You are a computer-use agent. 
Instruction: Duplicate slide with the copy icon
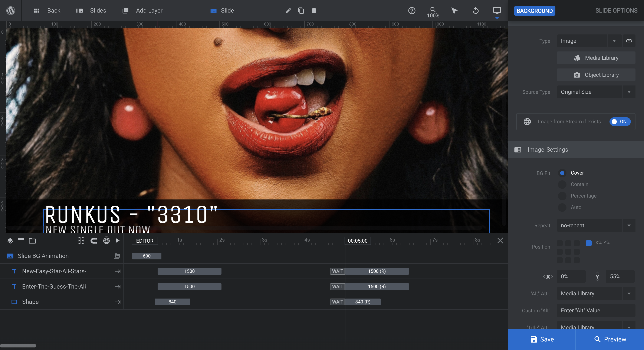301,10
